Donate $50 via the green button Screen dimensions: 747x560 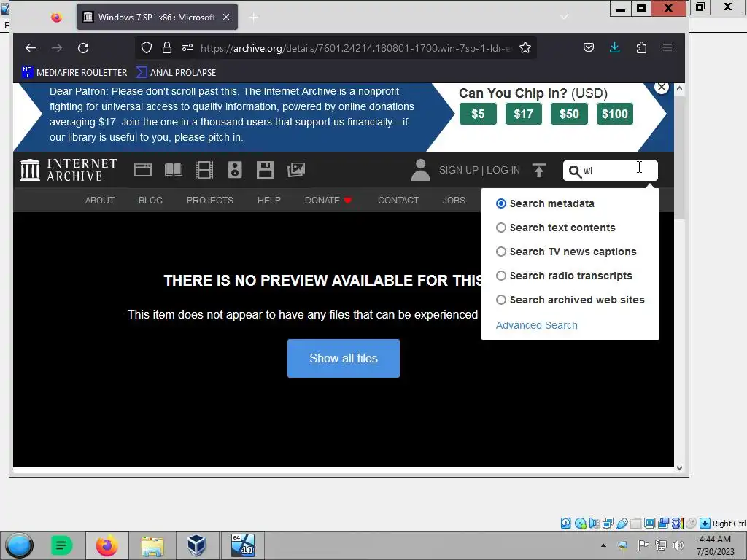pos(569,114)
